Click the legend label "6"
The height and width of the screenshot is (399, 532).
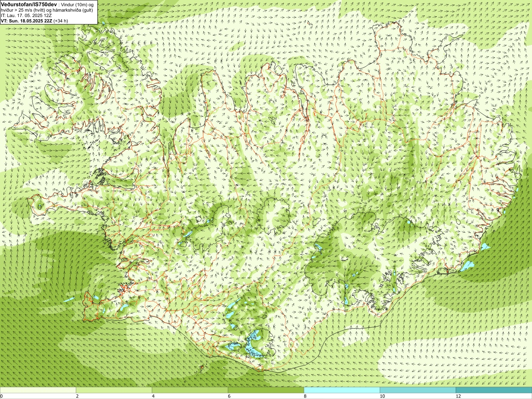click(x=229, y=396)
